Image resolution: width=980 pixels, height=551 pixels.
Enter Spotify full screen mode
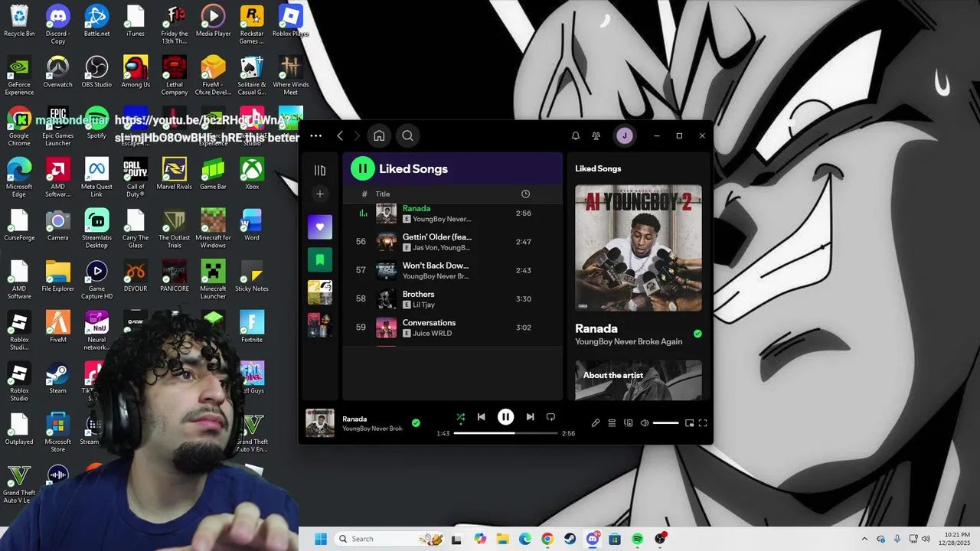(703, 423)
